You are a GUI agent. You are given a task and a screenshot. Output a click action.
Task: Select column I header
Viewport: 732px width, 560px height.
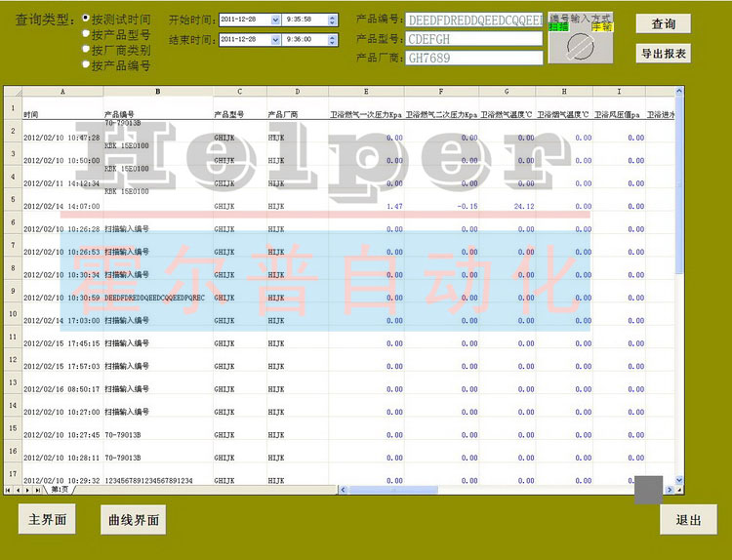point(620,92)
